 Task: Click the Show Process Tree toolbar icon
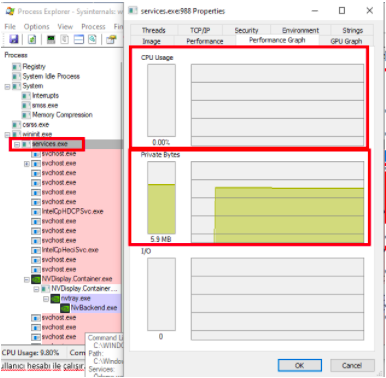tap(65, 39)
